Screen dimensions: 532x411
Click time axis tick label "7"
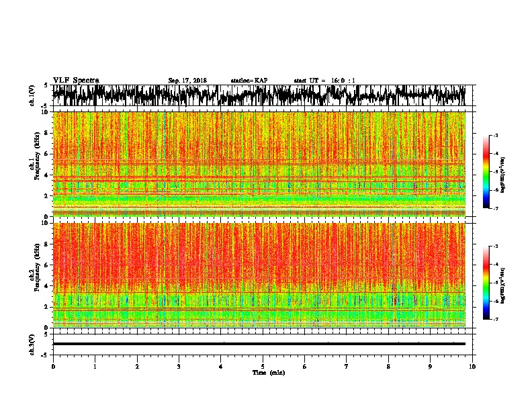347,367
